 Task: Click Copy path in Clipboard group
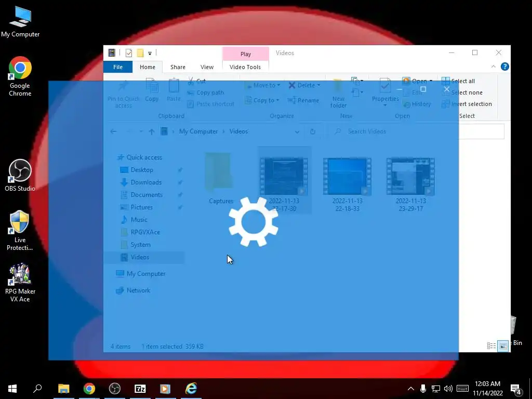tap(206, 92)
